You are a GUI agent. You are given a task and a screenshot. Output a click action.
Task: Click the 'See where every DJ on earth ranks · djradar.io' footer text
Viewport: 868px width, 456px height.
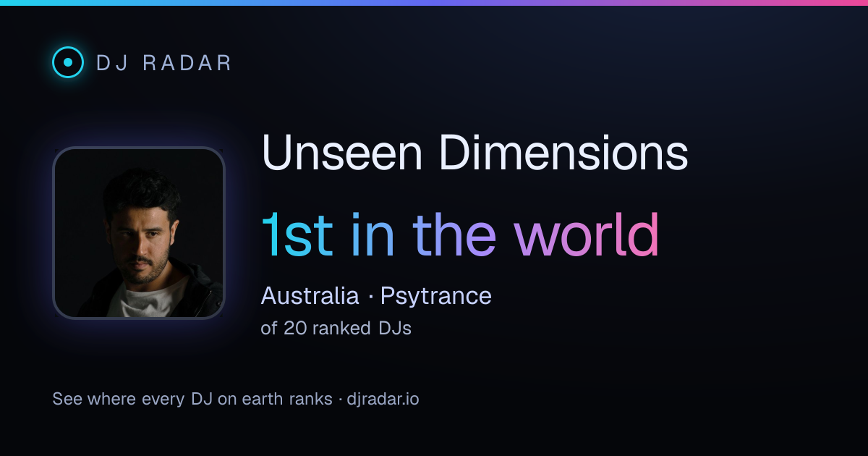(236, 399)
